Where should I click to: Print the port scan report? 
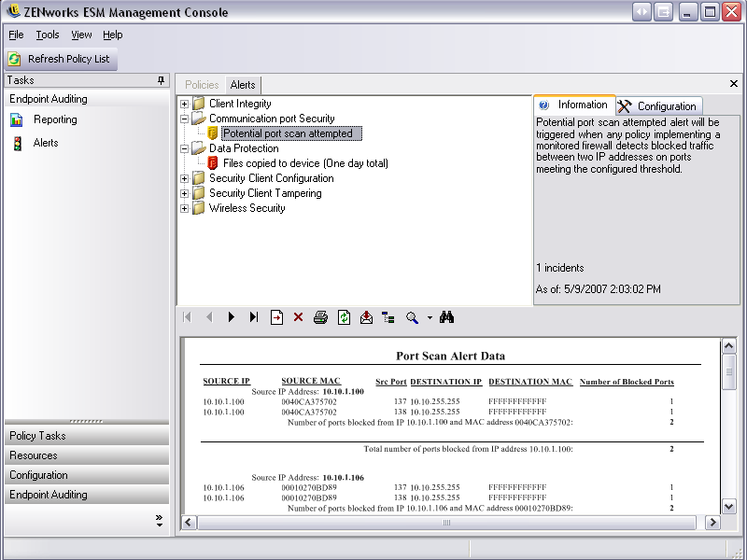[x=320, y=317]
